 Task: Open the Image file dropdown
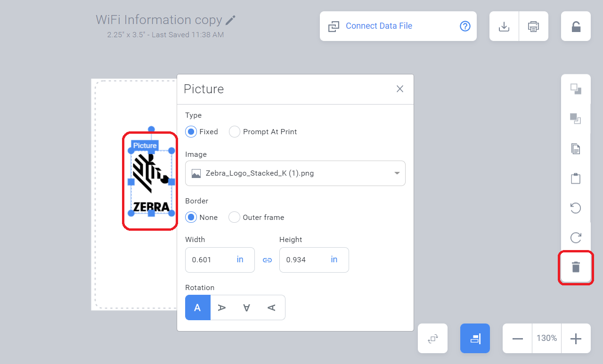click(396, 173)
